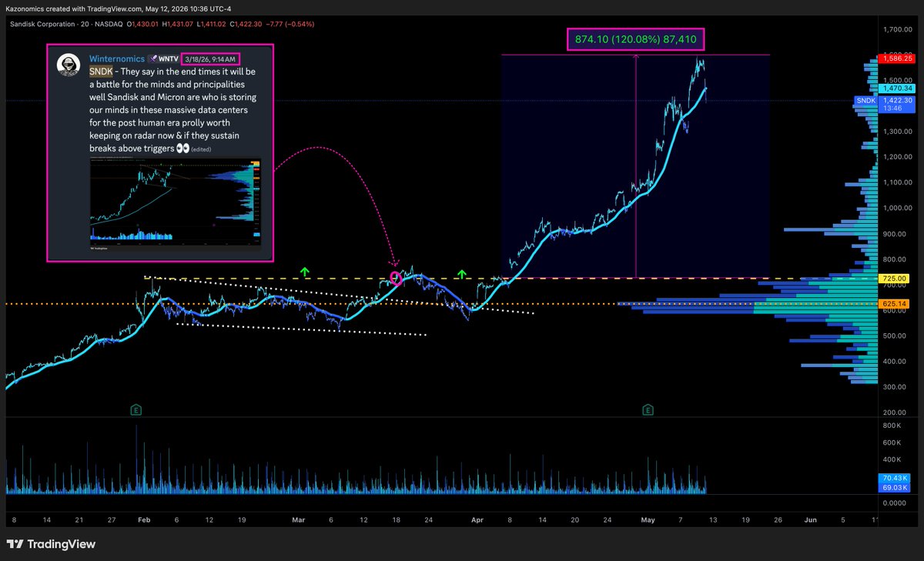Click the 400K volume axis label
924x561 pixels.
pos(892,459)
